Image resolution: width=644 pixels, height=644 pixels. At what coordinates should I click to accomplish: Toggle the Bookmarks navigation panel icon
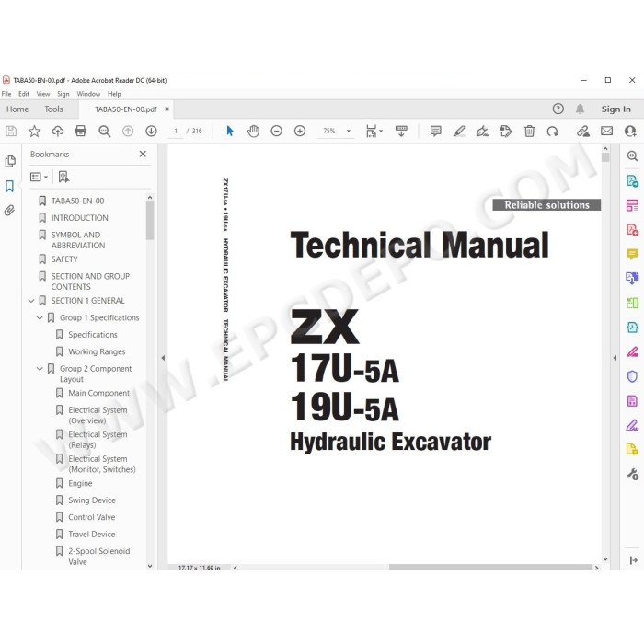(10, 186)
